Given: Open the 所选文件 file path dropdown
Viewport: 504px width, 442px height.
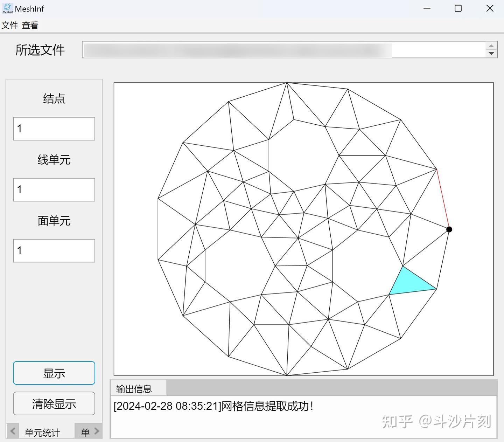Looking at the screenshot, I should pos(280,50).
